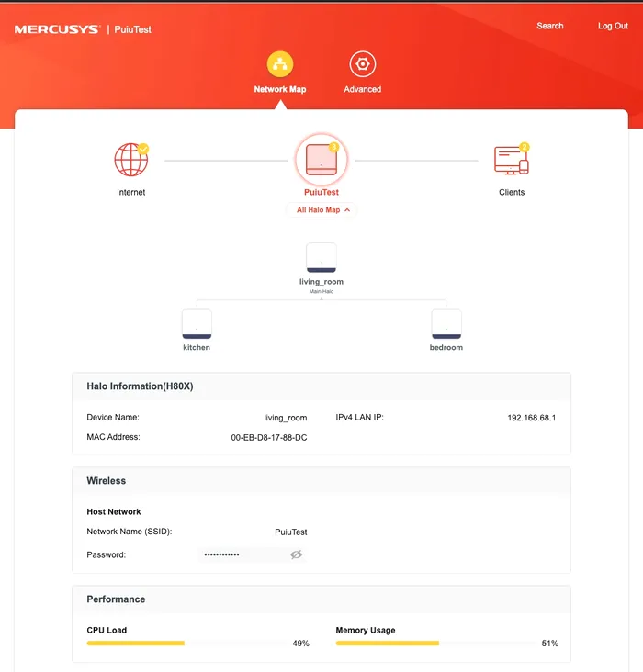
Task: Show the hidden Wi-Fi password
Action: (296, 554)
